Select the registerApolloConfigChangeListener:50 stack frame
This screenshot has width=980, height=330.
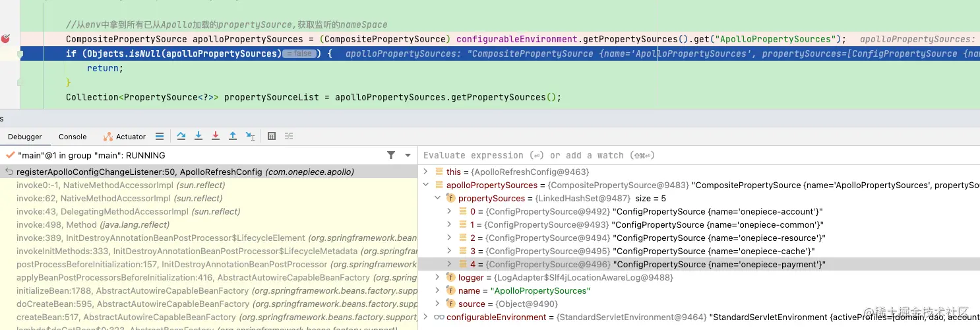click(208, 172)
